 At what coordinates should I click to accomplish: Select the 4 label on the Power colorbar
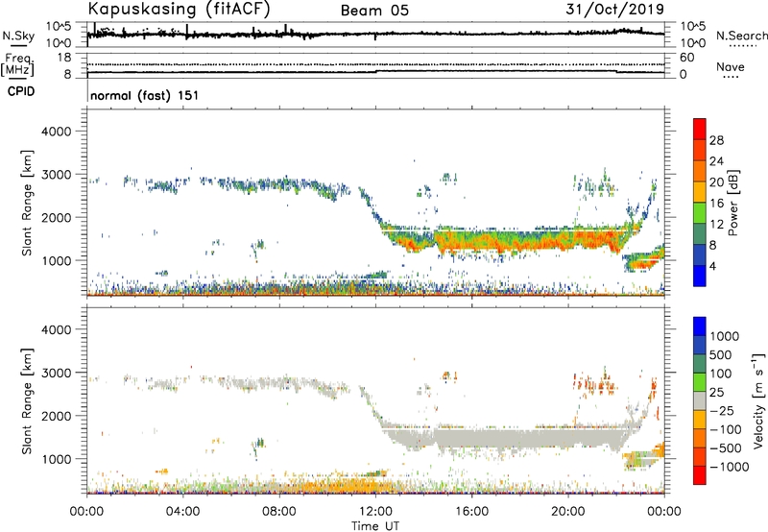coord(713,266)
